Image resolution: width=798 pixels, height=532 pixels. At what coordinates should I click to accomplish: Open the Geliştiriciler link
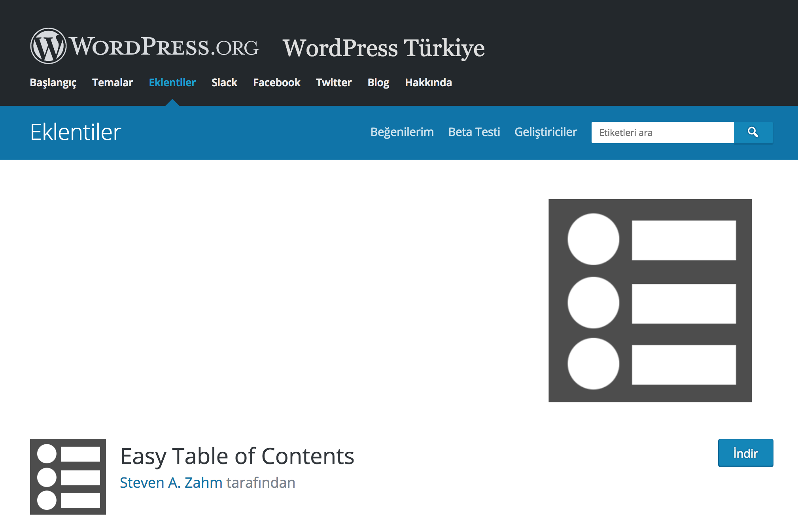[x=546, y=132]
